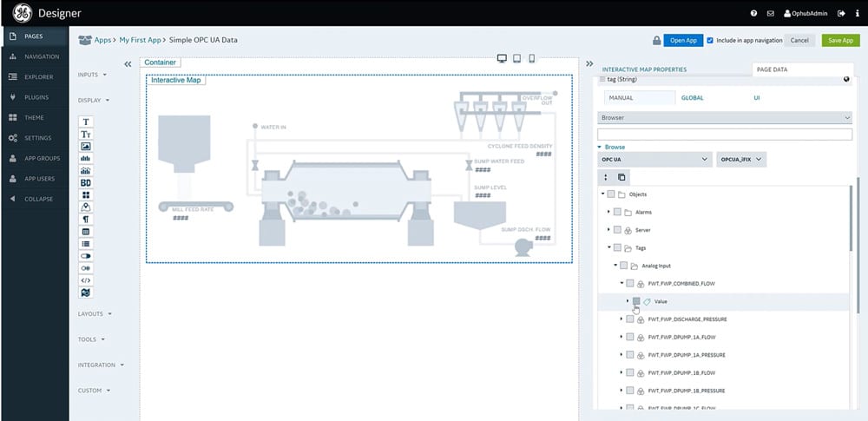Uncheck Include in app navigation
This screenshot has height=421, width=868.
coord(710,40)
